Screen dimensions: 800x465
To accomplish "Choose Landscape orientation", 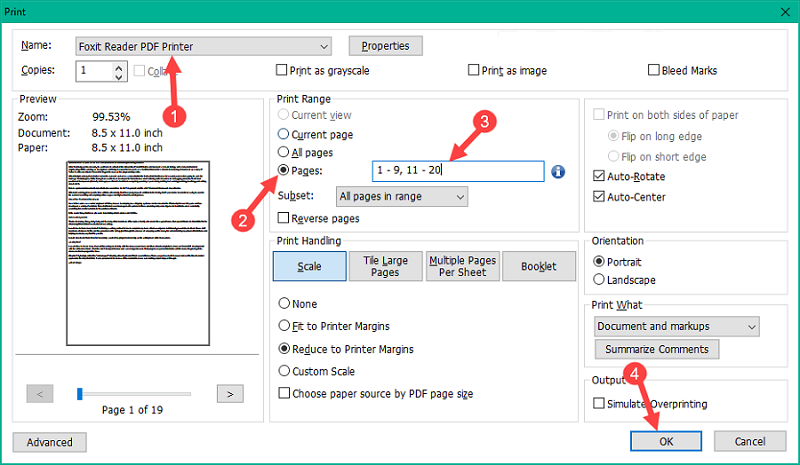I will click(x=600, y=280).
